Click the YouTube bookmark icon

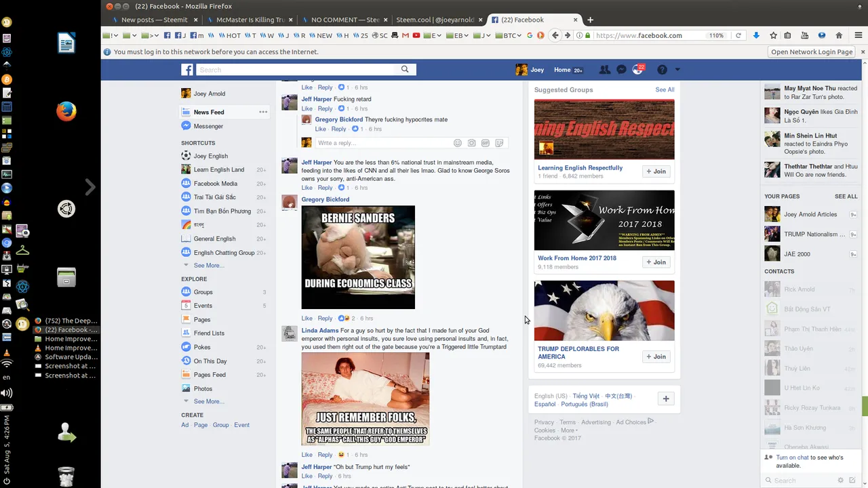click(x=416, y=35)
